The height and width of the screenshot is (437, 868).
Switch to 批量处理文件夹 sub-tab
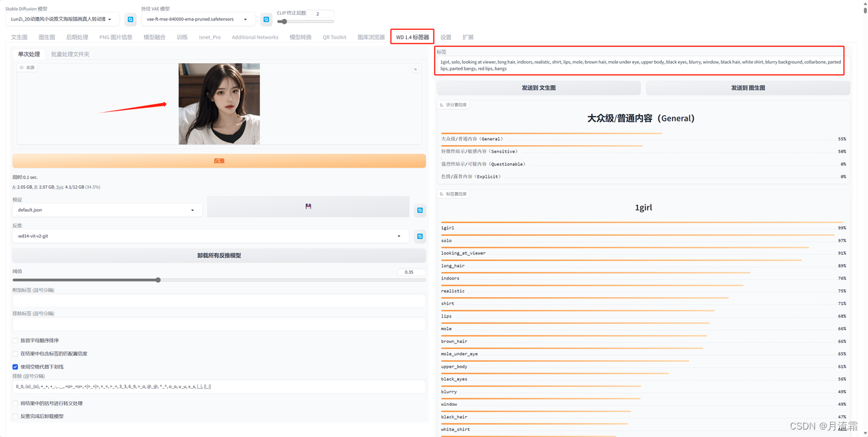[x=70, y=54]
